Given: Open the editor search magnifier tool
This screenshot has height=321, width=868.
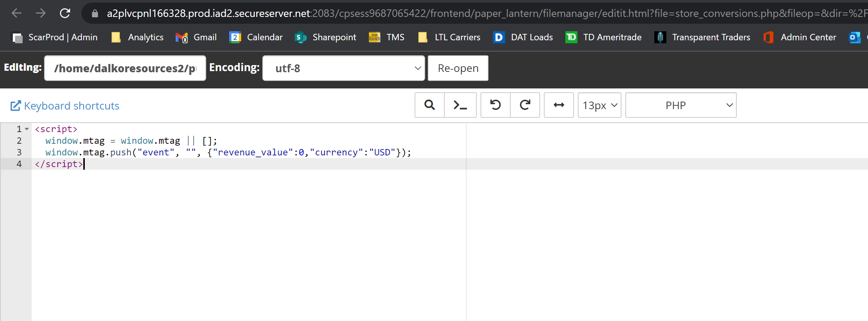Looking at the screenshot, I should coord(430,105).
